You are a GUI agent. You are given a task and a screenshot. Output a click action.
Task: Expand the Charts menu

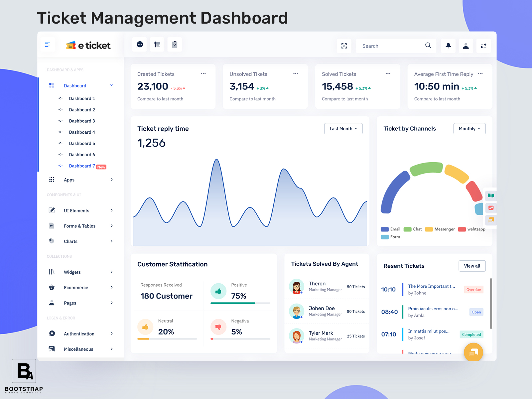tap(112, 241)
